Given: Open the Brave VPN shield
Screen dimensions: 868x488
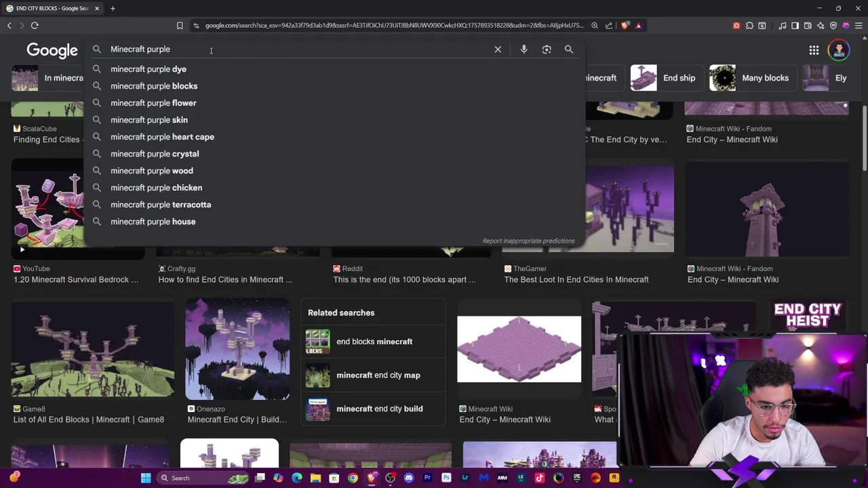Looking at the screenshot, I should pyautogui.click(x=833, y=26).
